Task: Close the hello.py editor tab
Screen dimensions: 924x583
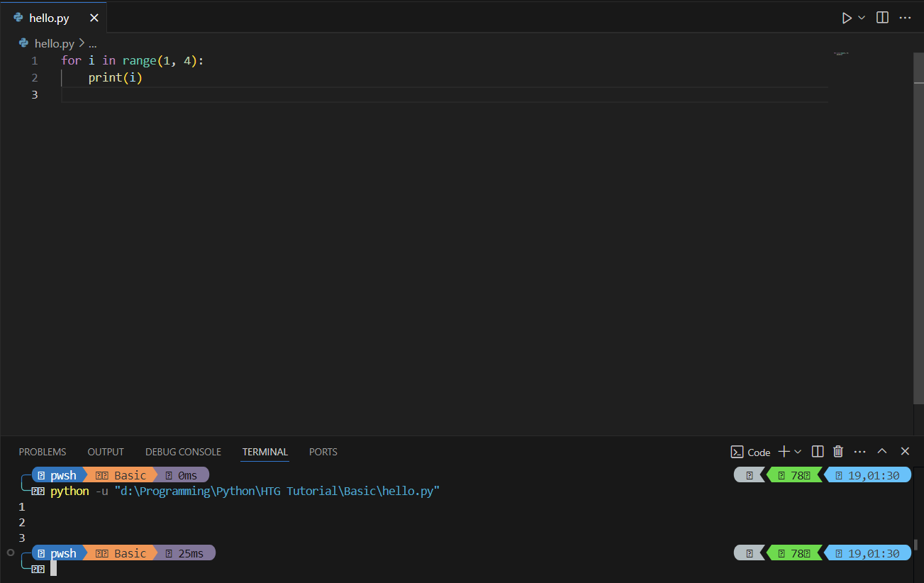Action: 94,18
